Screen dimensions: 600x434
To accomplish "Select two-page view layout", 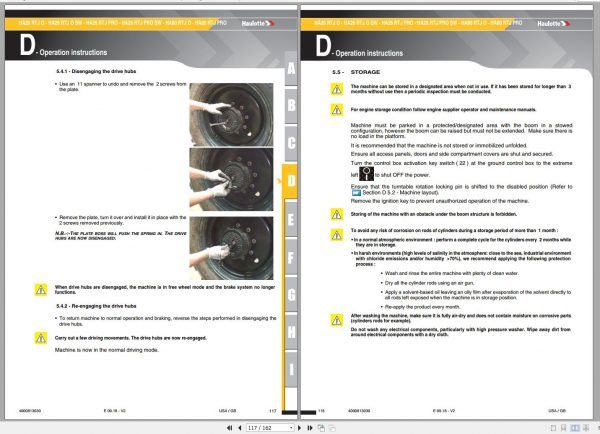I will pyautogui.click(x=575, y=428).
